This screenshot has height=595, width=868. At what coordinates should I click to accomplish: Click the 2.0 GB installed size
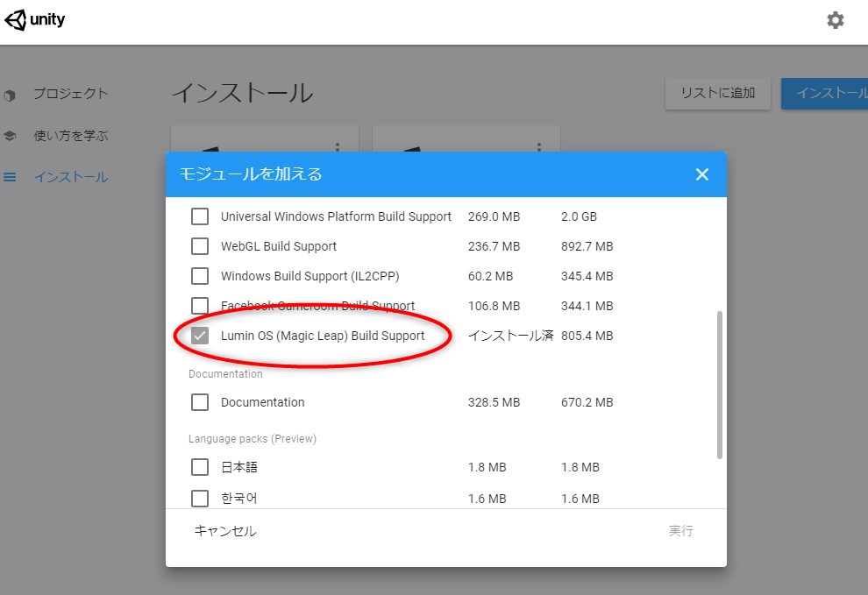point(579,216)
